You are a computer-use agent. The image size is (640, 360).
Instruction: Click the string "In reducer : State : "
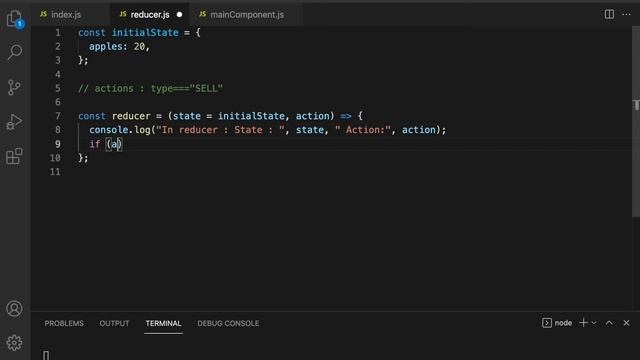pos(220,130)
